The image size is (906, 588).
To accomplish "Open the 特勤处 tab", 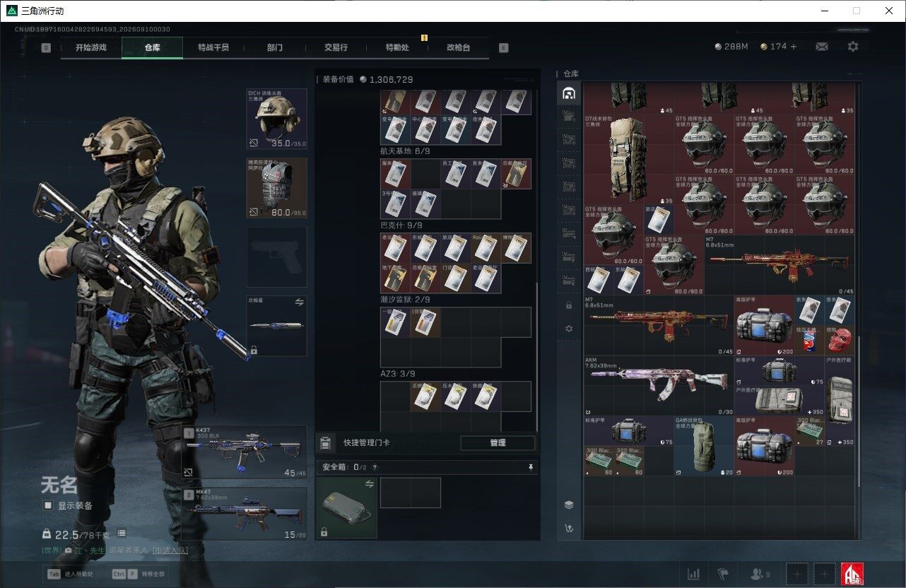I will 396,47.
